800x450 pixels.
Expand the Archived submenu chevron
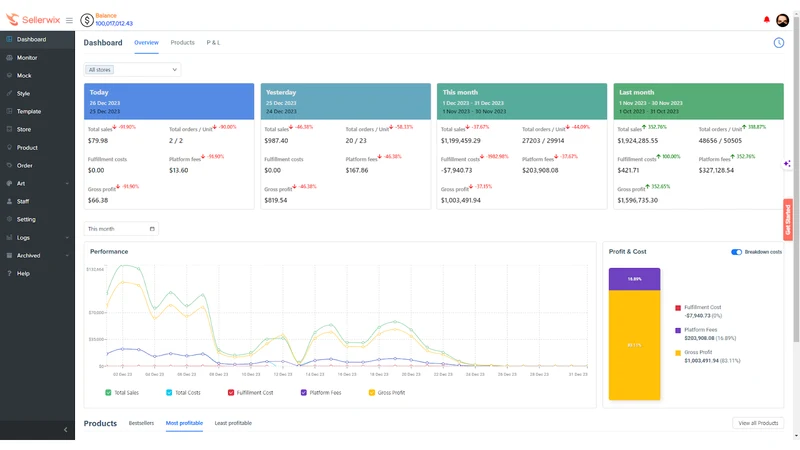tap(67, 256)
